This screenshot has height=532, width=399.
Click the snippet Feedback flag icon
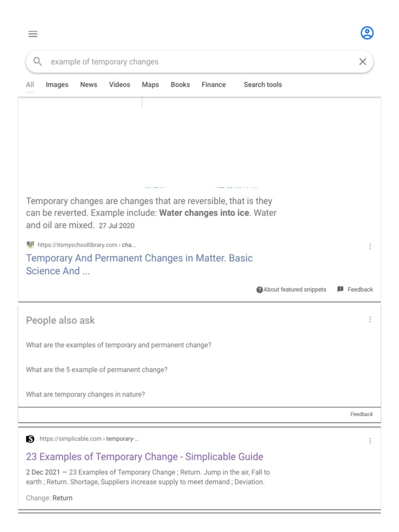tap(340, 289)
